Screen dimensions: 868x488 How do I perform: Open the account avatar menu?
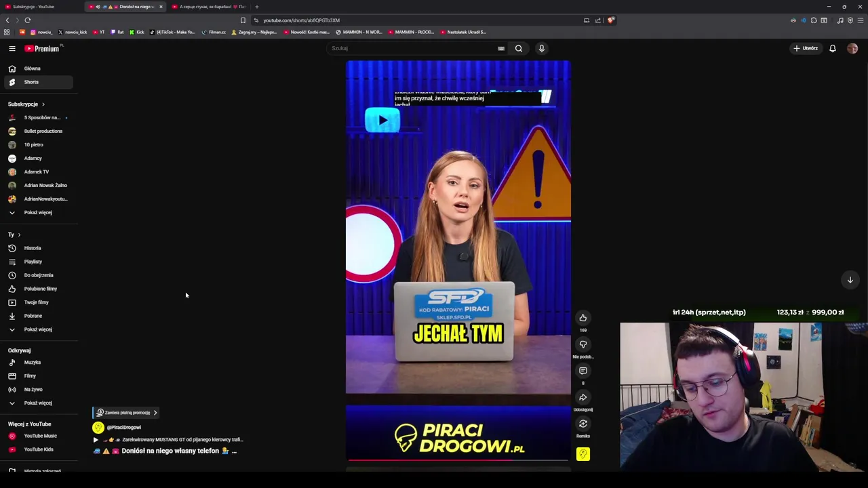pos(852,48)
